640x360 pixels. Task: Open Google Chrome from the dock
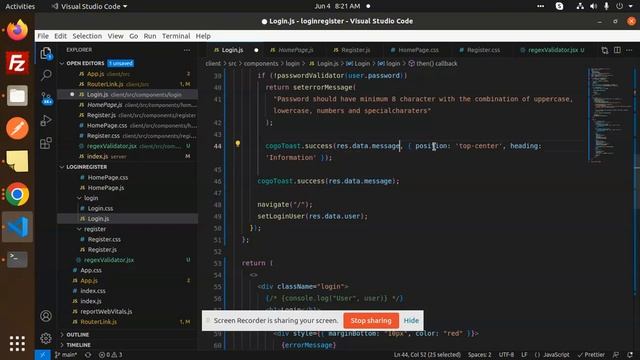pyautogui.click(x=17, y=194)
